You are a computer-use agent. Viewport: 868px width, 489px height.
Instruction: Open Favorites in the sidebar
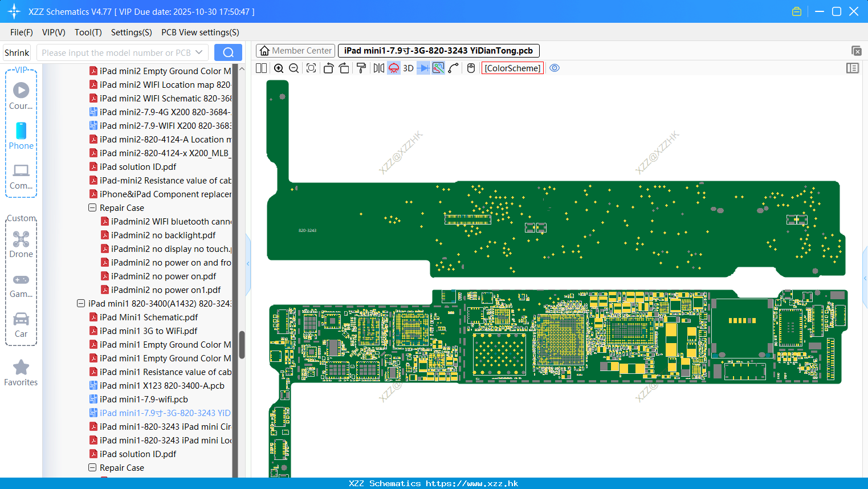21,373
